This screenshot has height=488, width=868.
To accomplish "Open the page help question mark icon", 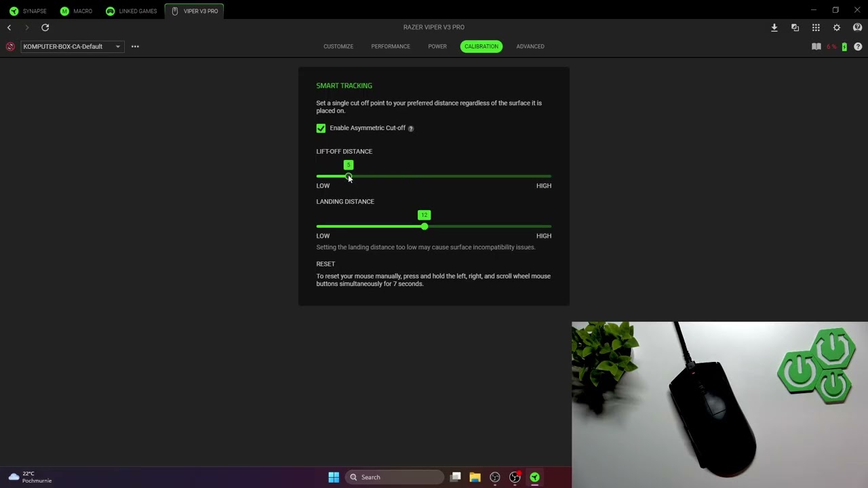I will 858,47.
